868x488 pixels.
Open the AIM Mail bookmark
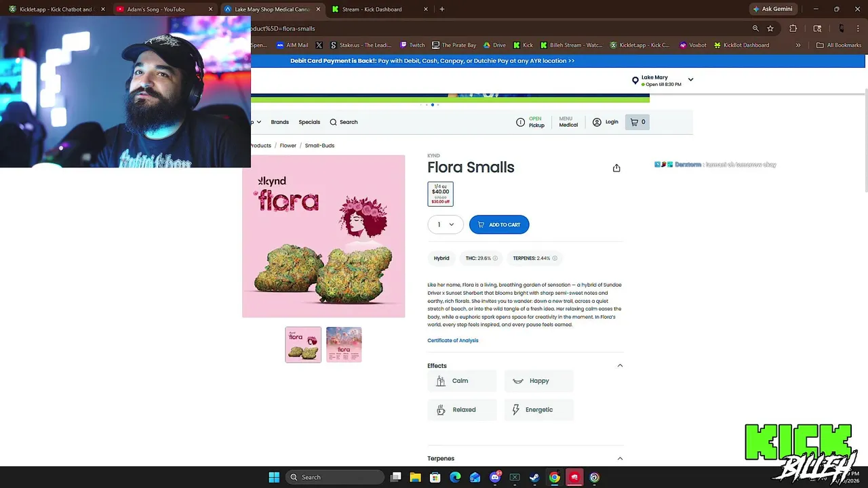292,45
